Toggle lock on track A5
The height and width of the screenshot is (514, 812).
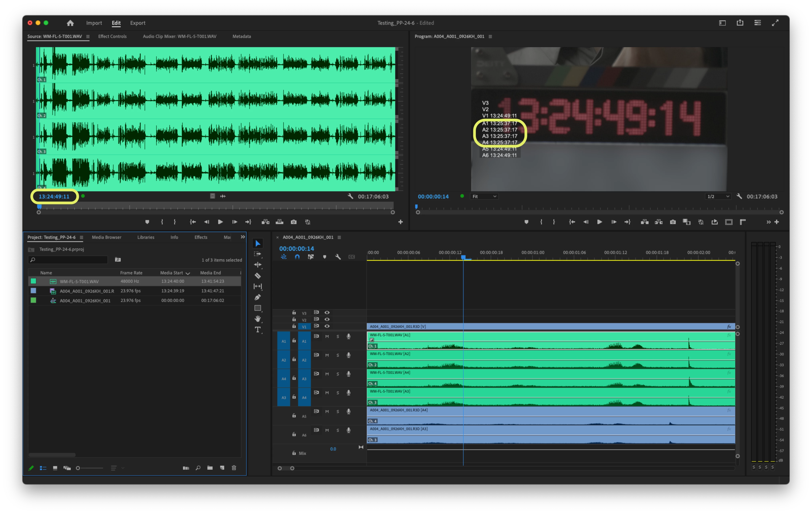tap(294, 416)
